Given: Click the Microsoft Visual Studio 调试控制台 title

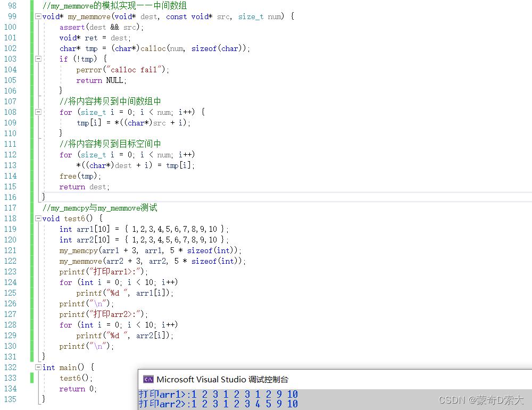Looking at the screenshot, I should [222, 380].
